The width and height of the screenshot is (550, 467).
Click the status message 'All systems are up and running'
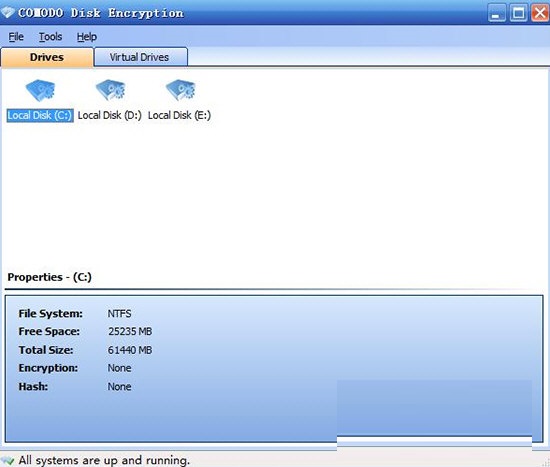(104, 460)
